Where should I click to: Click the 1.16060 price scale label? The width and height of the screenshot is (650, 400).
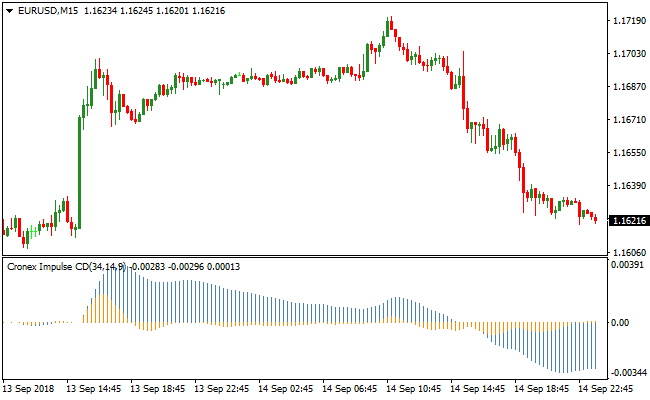[629, 252]
